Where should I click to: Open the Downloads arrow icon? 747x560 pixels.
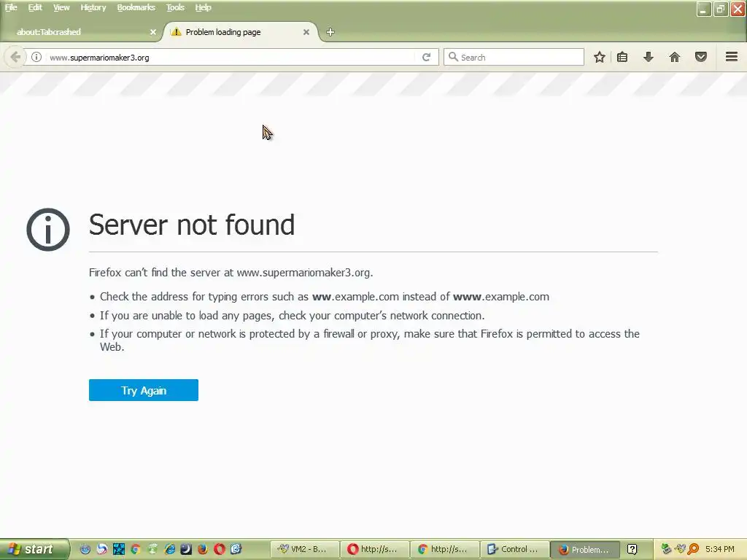648,57
